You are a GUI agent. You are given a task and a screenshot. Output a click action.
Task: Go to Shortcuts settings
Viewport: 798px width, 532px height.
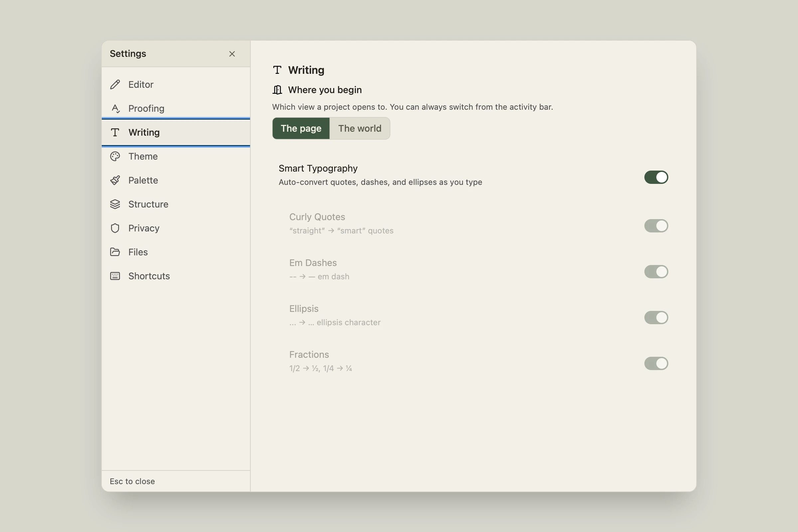(x=176, y=276)
